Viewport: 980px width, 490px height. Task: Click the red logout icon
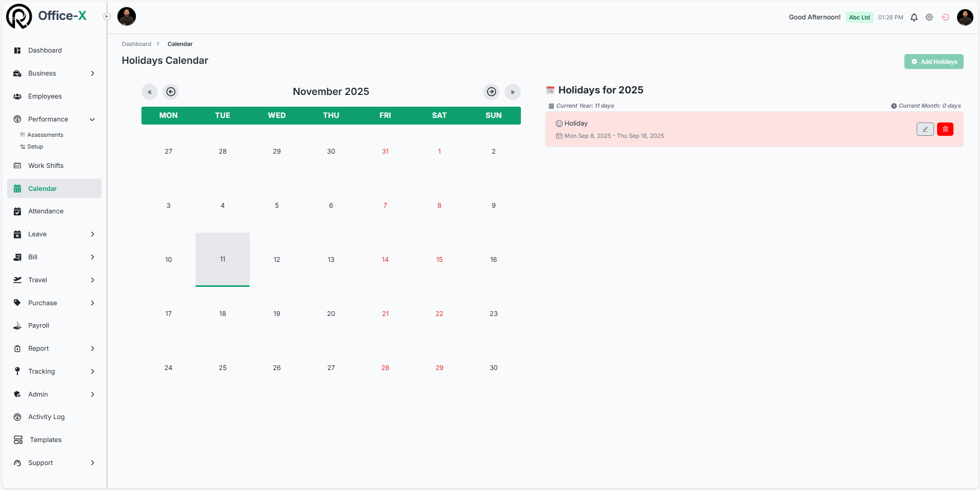coord(945,17)
